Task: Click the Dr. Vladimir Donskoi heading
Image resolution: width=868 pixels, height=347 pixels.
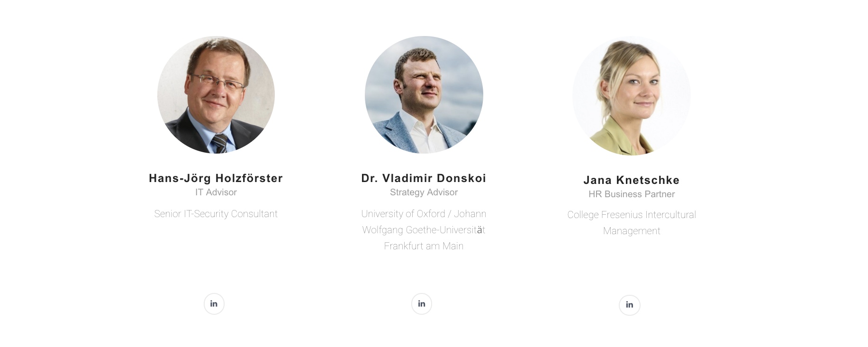Action: click(424, 178)
